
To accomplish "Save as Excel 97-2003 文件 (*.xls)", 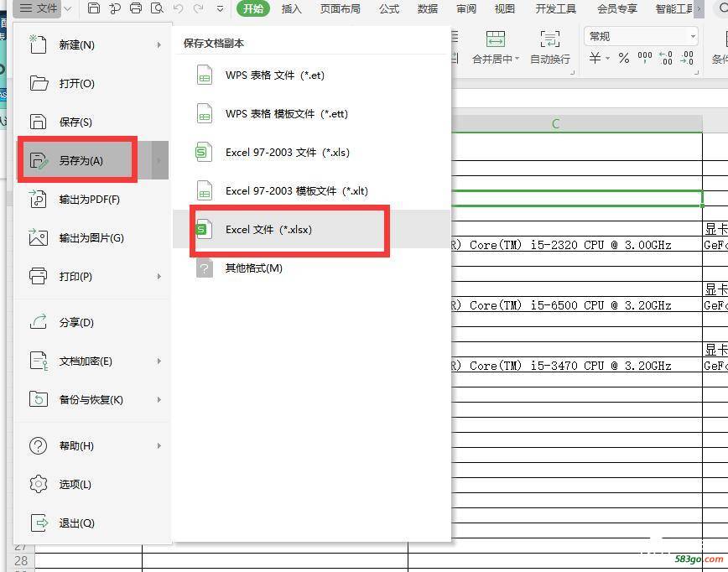I will tap(312, 153).
